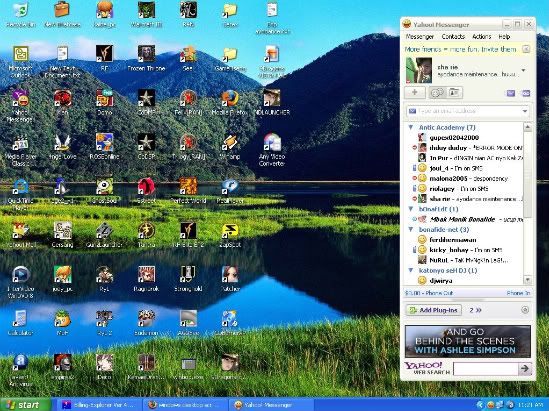Launch Warcraft III from the desktop
Screen dimensions: 549x411
(x=146, y=14)
